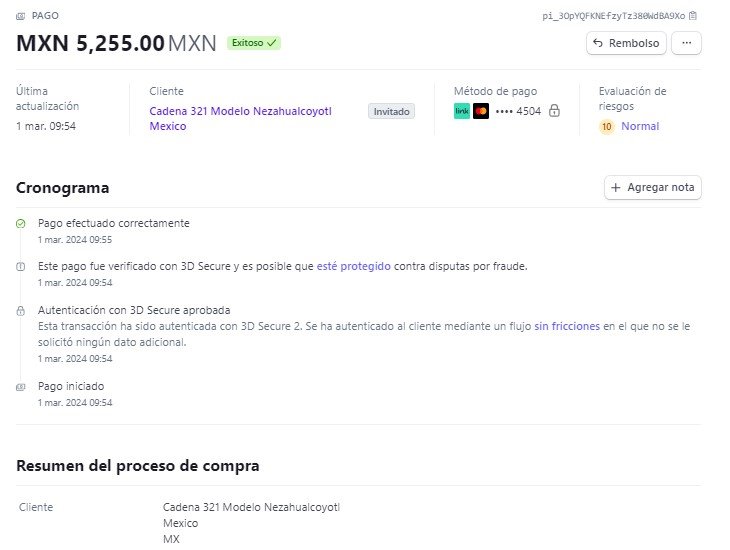
Task: Click the risk score 10 badge
Action: [607, 127]
